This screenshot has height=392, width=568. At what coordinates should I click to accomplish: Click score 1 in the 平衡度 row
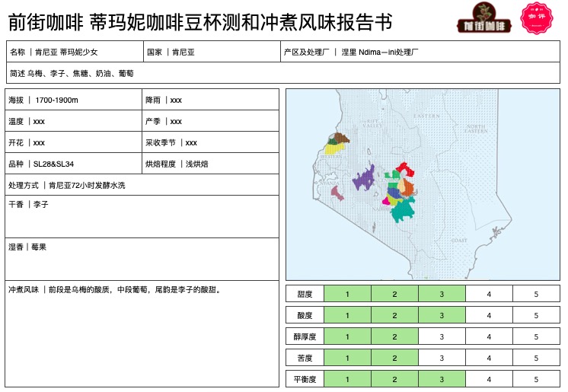pyautogui.click(x=347, y=379)
